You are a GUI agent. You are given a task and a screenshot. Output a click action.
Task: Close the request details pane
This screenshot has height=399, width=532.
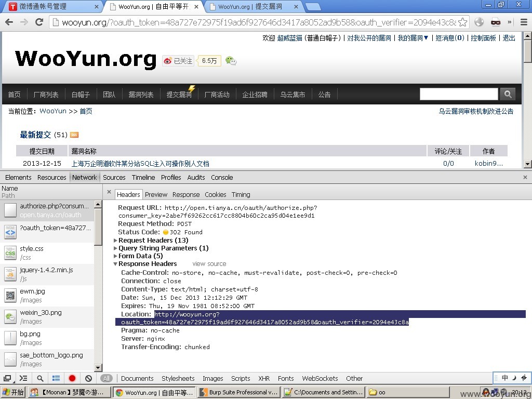(109, 192)
